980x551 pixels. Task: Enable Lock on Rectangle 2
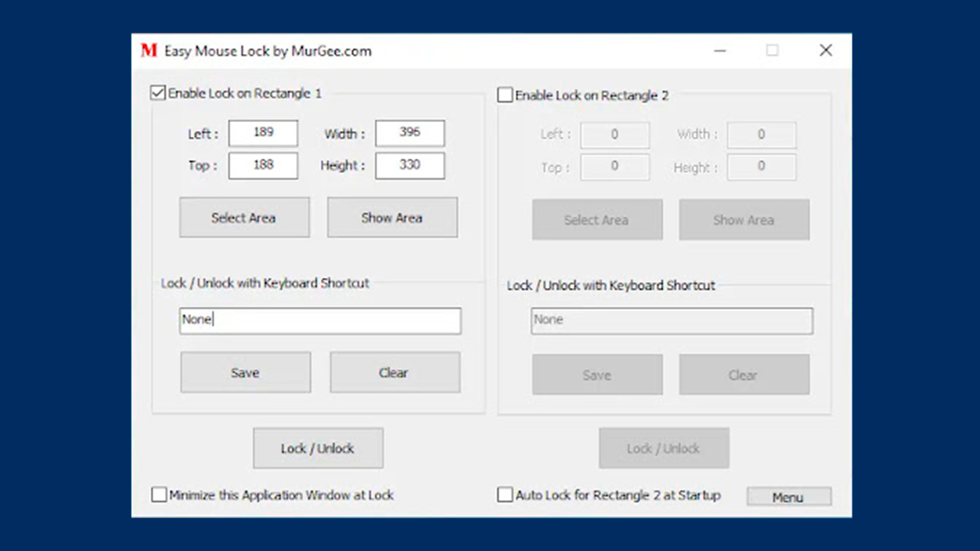[505, 95]
